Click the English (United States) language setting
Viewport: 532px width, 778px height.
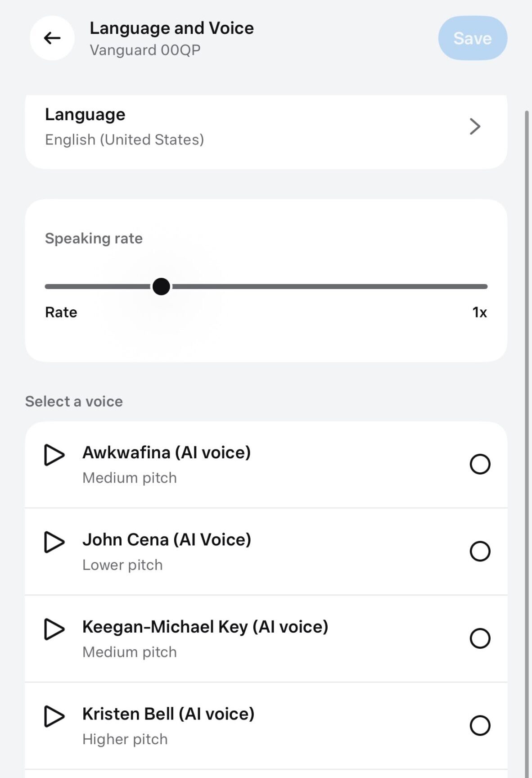click(x=124, y=140)
